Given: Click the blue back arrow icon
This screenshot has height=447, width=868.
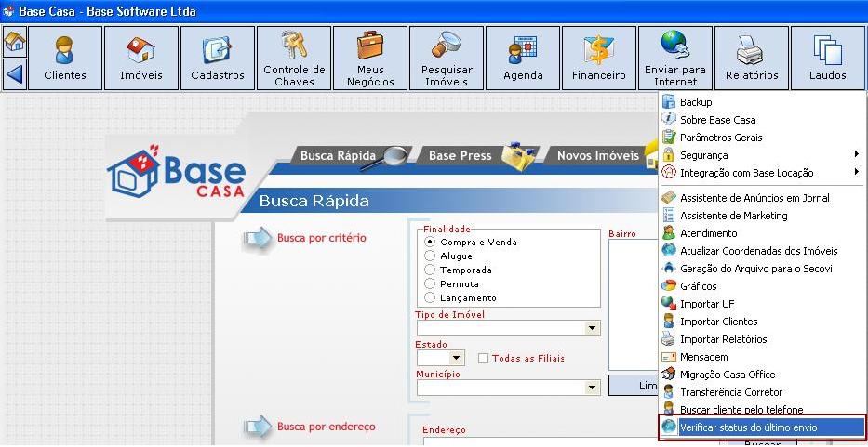Looking at the screenshot, I should [15, 73].
